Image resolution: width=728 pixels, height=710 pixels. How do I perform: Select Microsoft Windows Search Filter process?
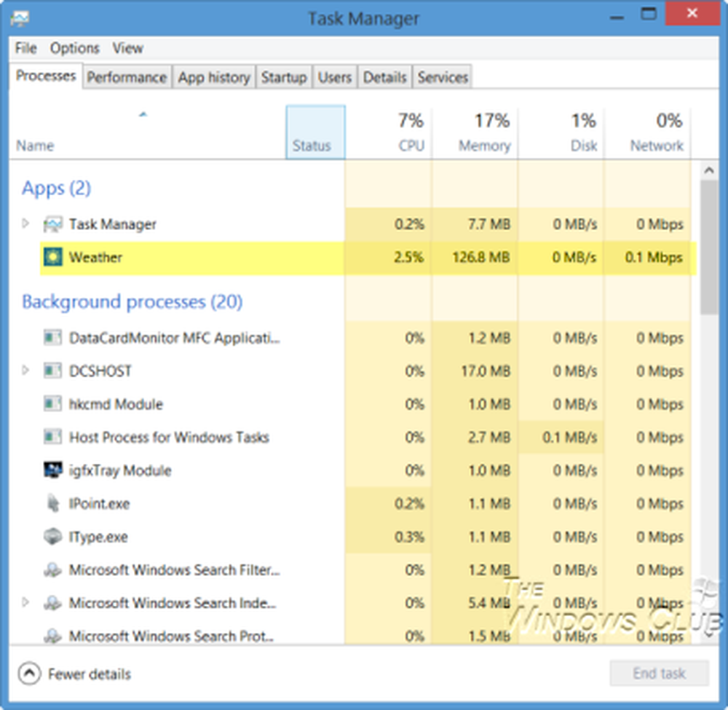(x=175, y=569)
